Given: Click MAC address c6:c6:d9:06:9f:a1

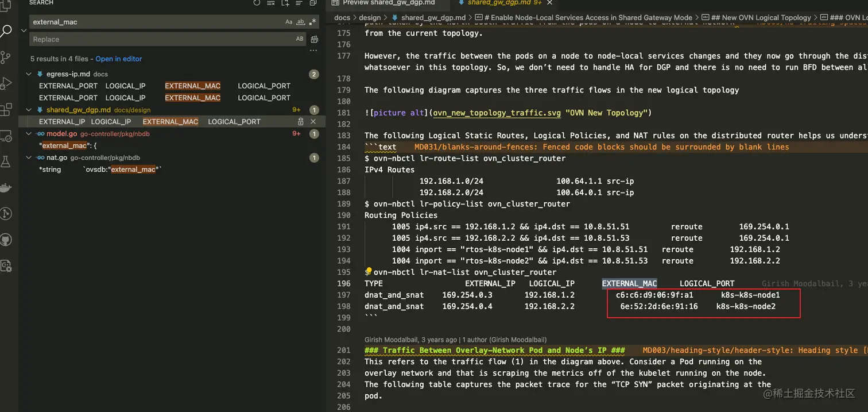Looking at the screenshot, I should (654, 295).
